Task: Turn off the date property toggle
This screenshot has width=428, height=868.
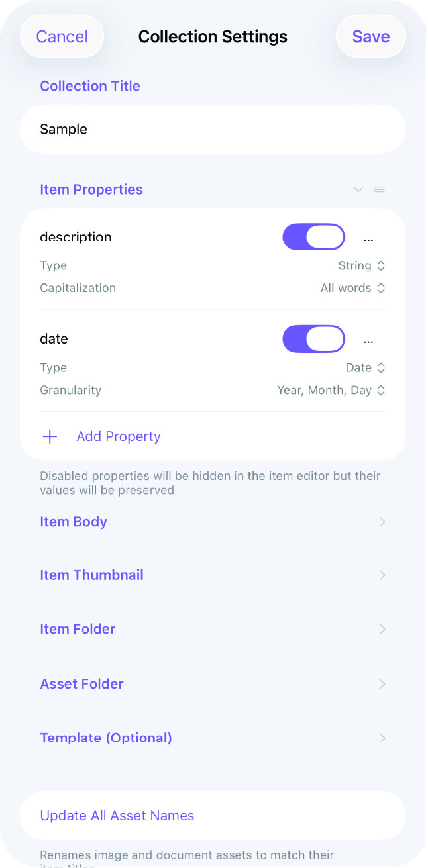Action: (313, 338)
